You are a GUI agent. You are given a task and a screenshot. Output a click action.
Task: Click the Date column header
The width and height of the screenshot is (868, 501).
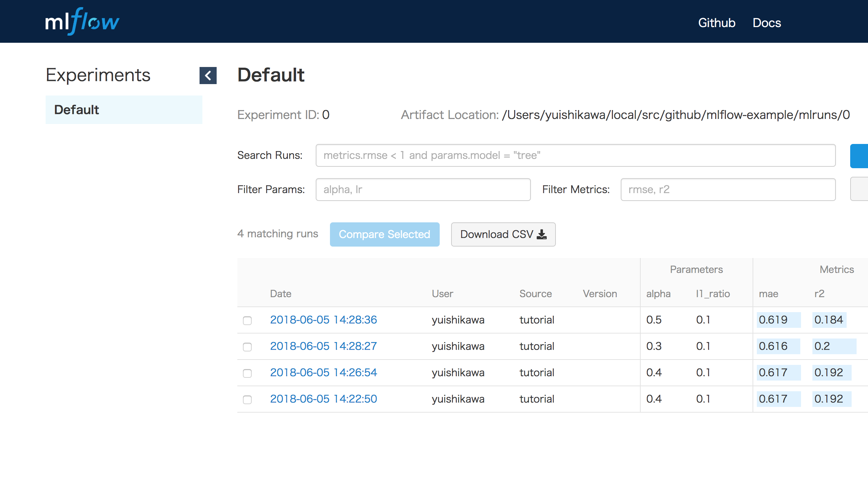[x=280, y=293]
